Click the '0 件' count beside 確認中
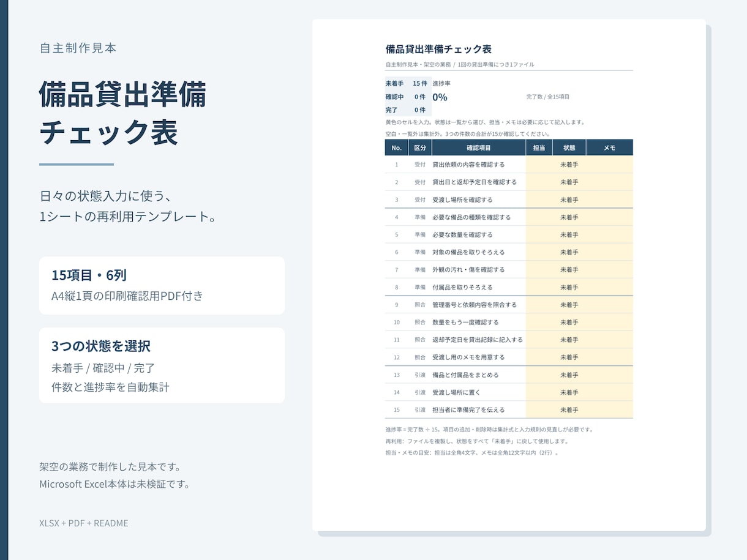The width and height of the screenshot is (747, 560). pyautogui.click(x=420, y=97)
